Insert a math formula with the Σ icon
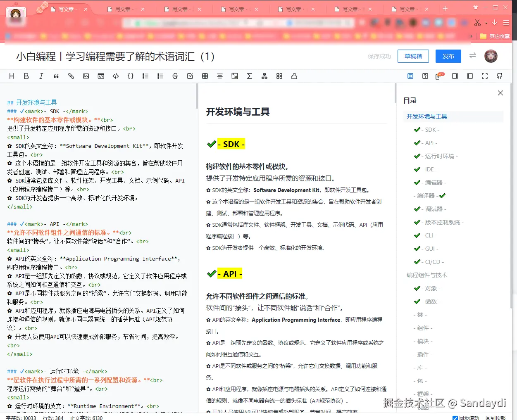 250,76
